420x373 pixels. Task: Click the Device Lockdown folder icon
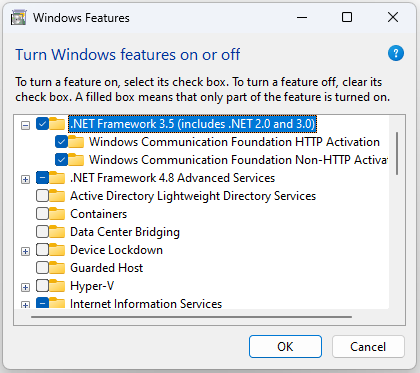[57, 250]
